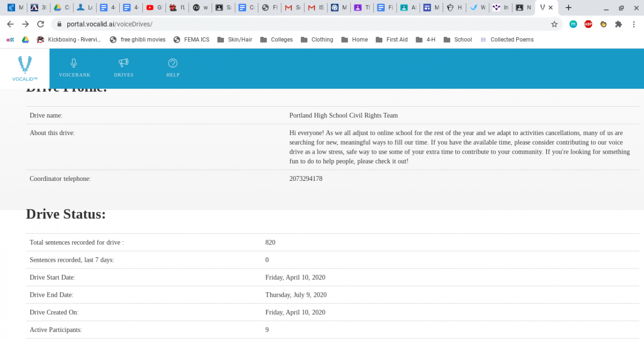Click 'Sentences recorded, last 7 days:' label
The image size is (644, 340).
pyautogui.click(x=72, y=260)
